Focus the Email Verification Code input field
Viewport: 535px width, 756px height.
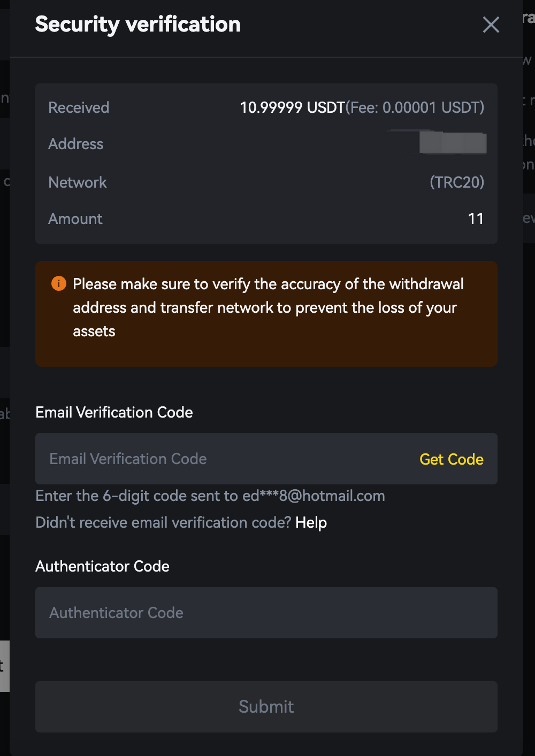pos(225,459)
